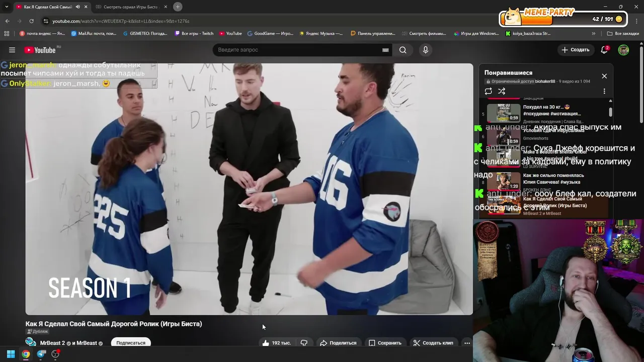
Task: Open Игры для Windows bookmark
Action: [x=476, y=34]
